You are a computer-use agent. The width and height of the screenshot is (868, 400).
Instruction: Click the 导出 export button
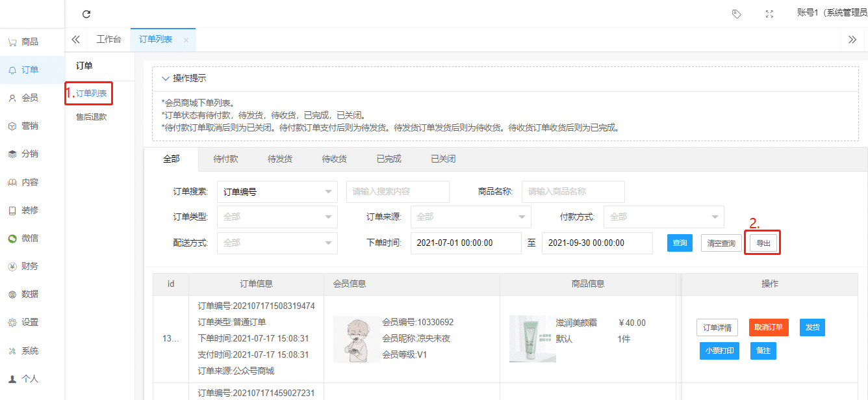click(x=763, y=243)
